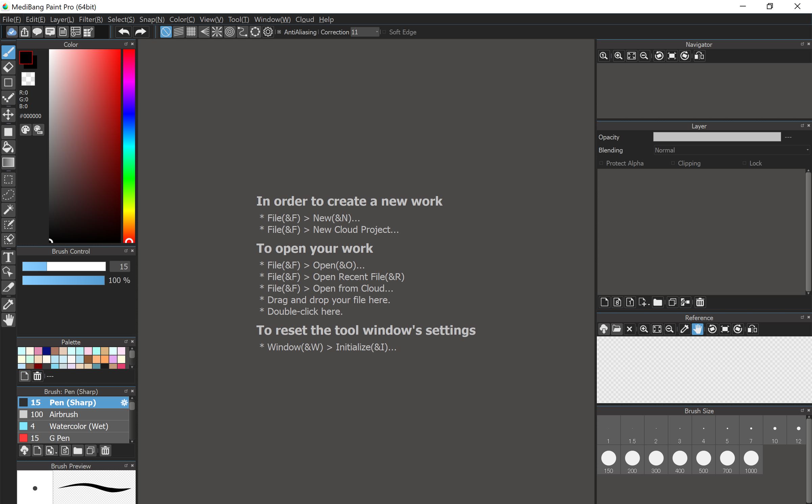
Task: Open the Correction value dropdown
Action: click(377, 32)
